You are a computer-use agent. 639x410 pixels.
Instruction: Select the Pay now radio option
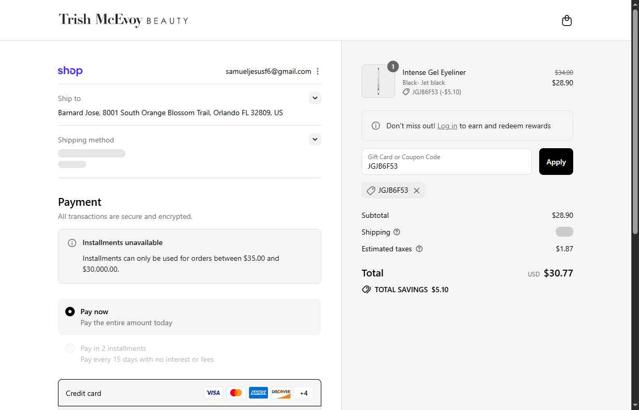[70, 311]
